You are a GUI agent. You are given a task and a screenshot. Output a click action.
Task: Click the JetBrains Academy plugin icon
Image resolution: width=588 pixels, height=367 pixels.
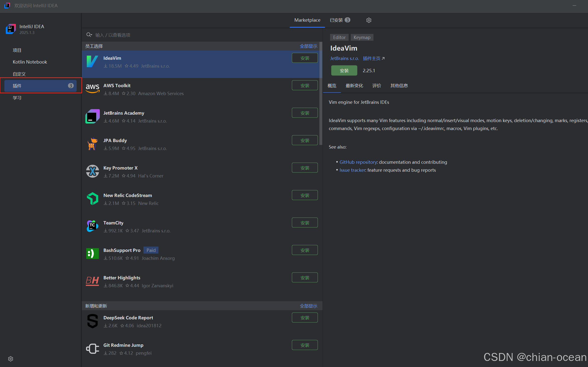[x=92, y=116]
